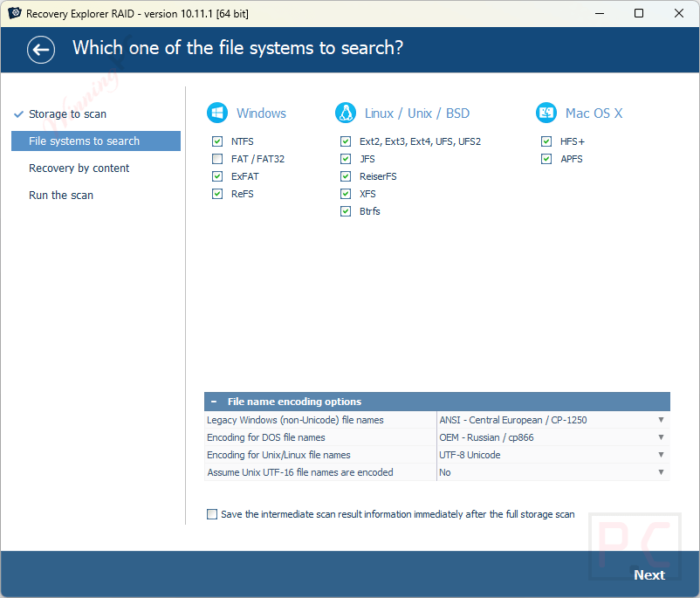The image size is (700, 598).
Task: Open Run the scan step
Action: coord(61,196)
